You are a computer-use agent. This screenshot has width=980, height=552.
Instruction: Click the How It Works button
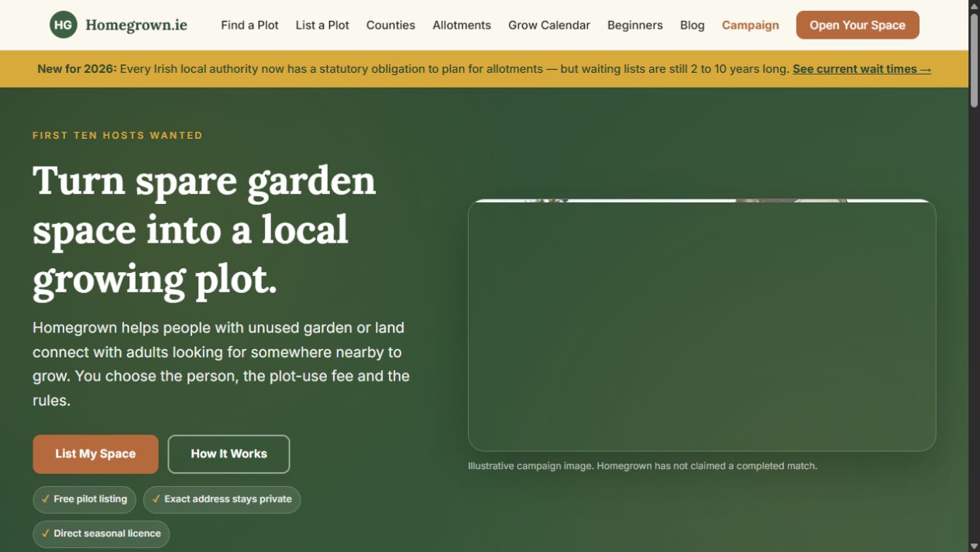click(x=229, y=454)
